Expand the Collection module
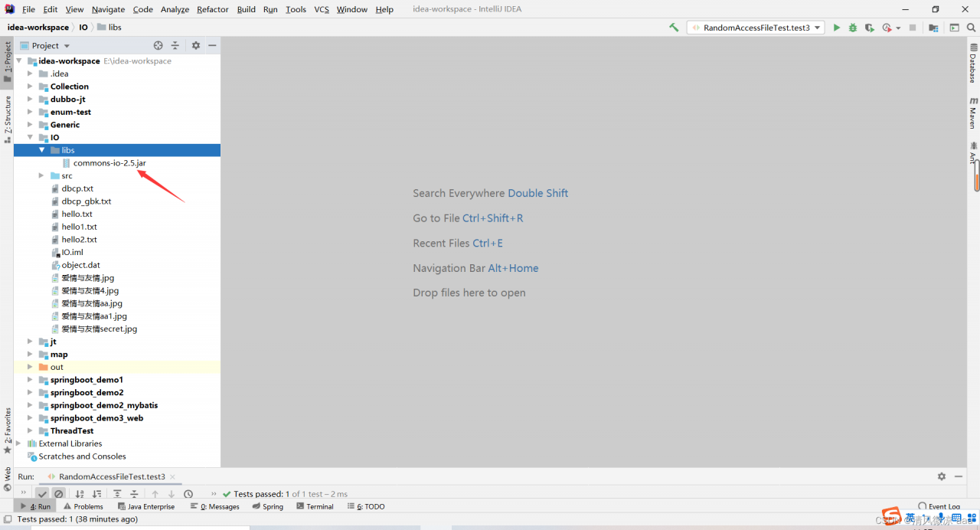Image resolution: width=980 pixels, height=530 pixels. click(x=30, y=87)
